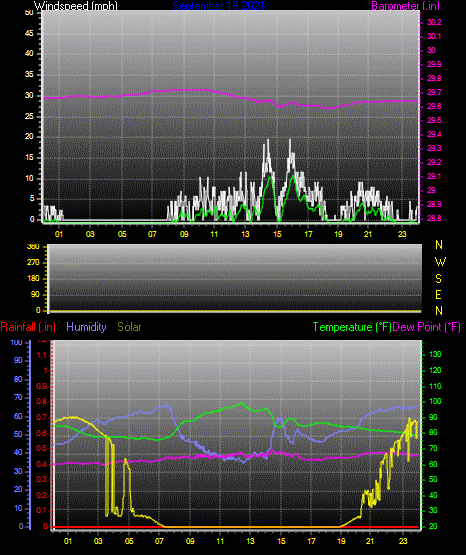
Task: Click barometer scale value 29.6
Action: (x=434, y=106)
